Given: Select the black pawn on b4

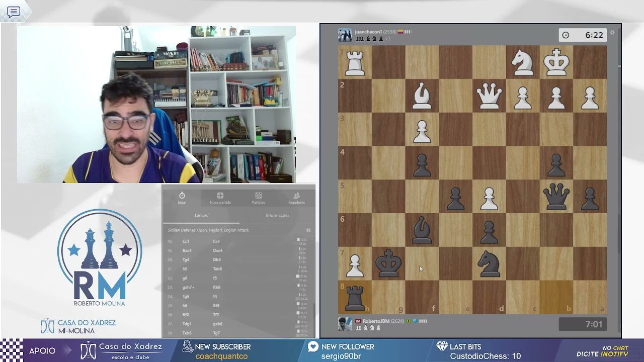Looking at the screenshot, I should [556, 164].
